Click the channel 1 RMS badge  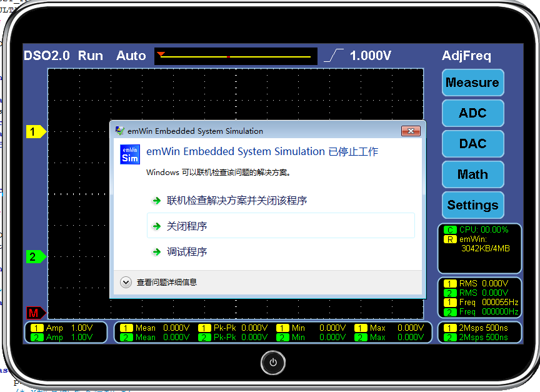[x=450, y=283]
